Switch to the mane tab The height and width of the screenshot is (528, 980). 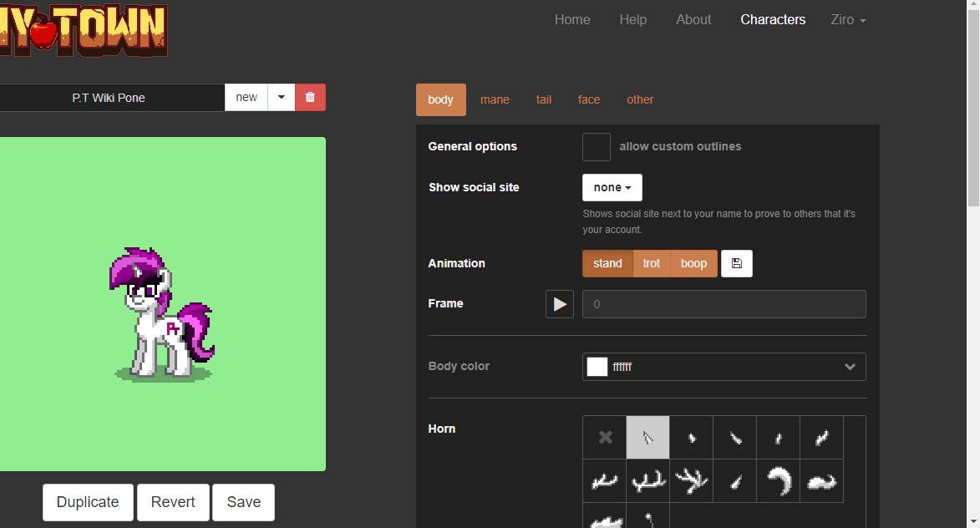pyautogui.click(x=495, y=100)
